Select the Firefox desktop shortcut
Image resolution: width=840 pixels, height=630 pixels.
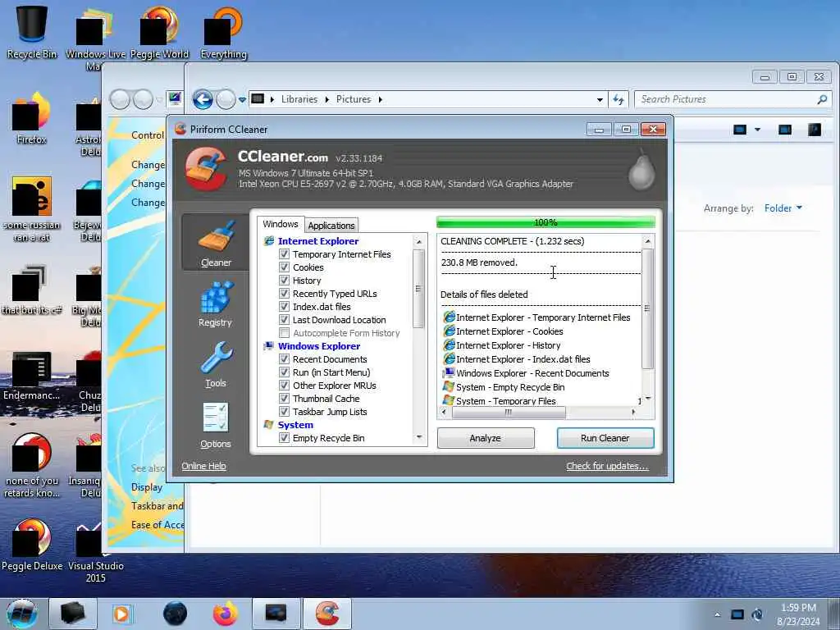click(32, 118)
